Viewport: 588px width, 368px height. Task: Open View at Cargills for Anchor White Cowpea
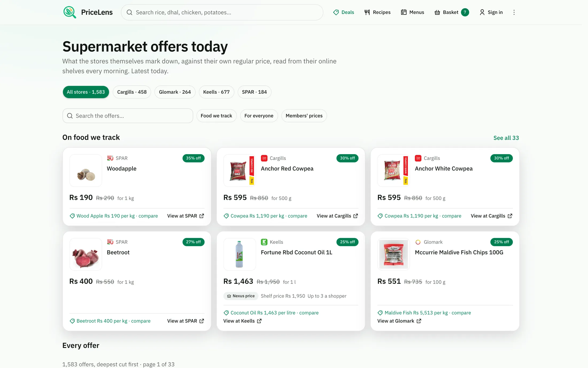[491, 216]
